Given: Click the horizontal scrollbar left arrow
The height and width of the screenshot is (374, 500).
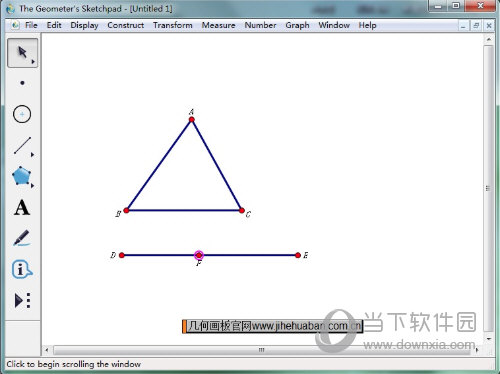Looking at the screenshot, I should 47,350.
